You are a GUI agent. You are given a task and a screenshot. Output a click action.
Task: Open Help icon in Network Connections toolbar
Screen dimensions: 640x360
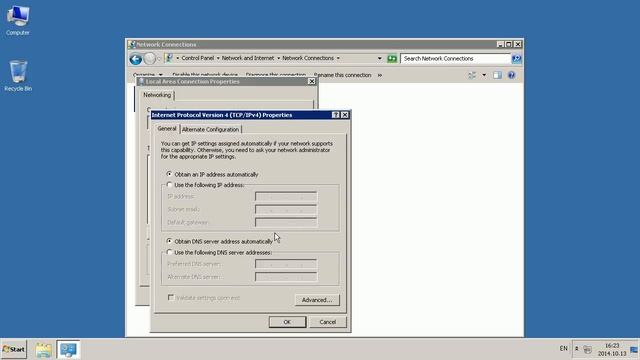click(x=511, y=75)
